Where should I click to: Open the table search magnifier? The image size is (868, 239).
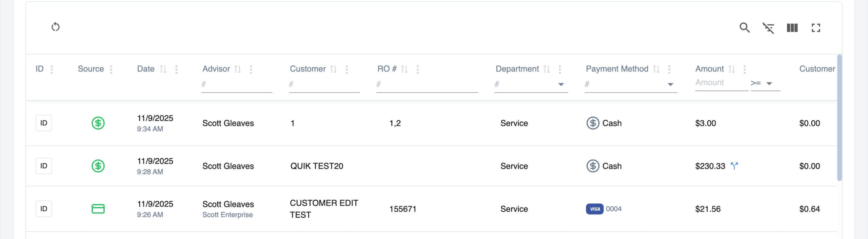(x=745, y=27)
